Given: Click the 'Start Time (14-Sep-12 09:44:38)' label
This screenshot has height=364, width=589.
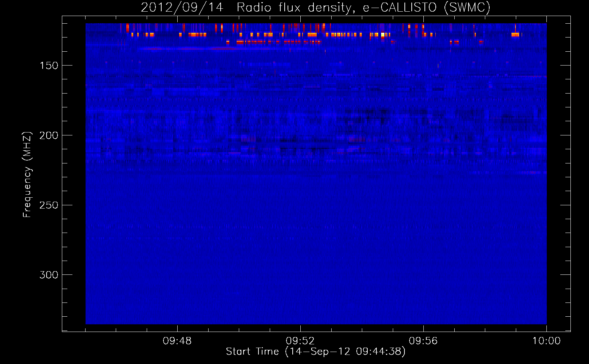Looking at the screenshot, I should [316, 352].
